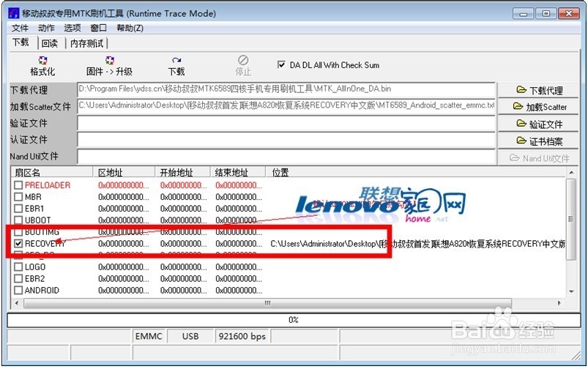
Task: Select the LOGO partition row name
Action: pyautogui.click(x=35, y=267)
